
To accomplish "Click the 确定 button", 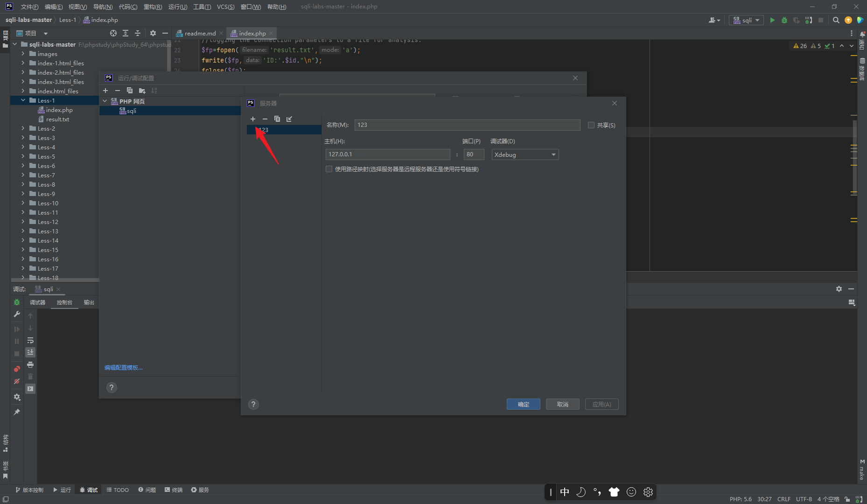I will point(523,404).
